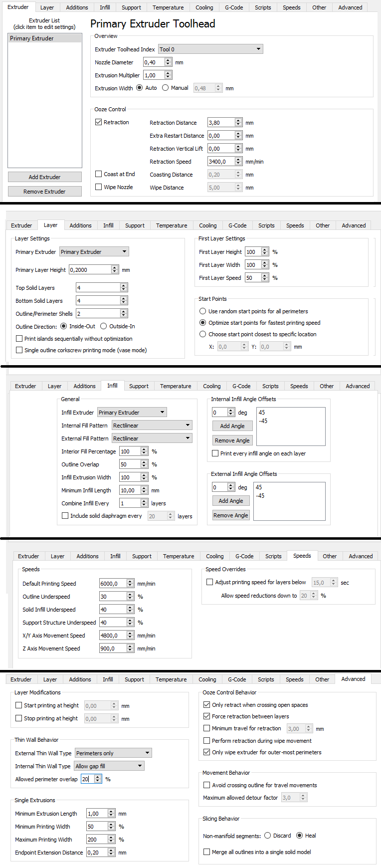Enable print every infill angle on each layer
381x868 pixels.
click(215, 453)
